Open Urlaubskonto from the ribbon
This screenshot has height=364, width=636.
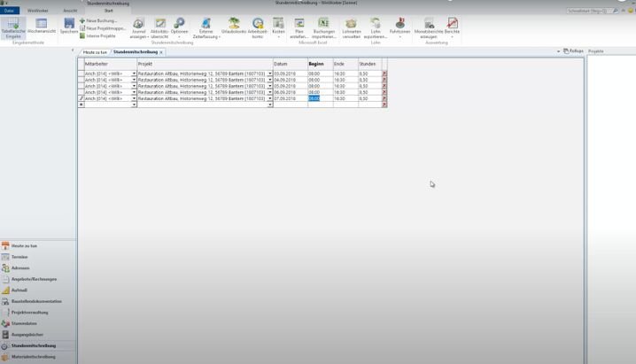click(234, 27)
